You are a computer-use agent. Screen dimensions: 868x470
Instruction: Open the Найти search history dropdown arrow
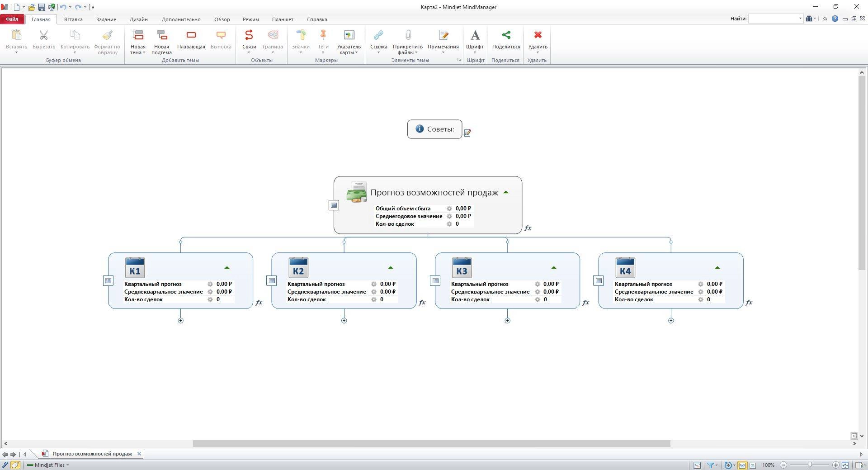pos(800,19)
